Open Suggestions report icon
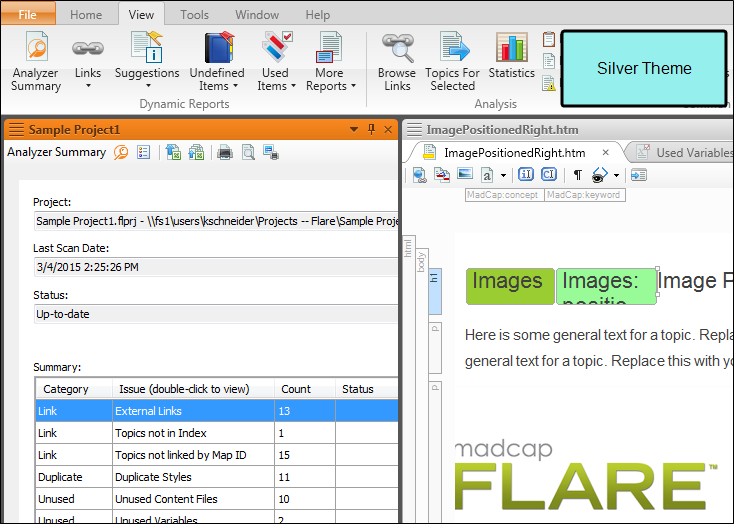The width and height of the screenshot is (734, 524). pos(147,47)
